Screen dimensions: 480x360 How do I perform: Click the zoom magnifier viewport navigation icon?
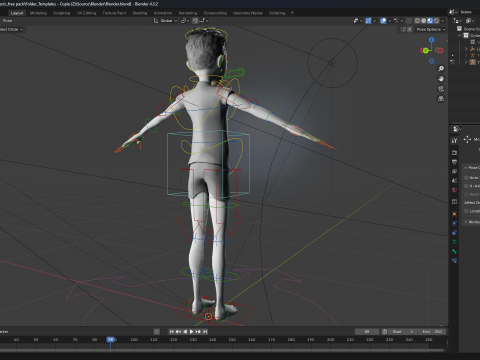pos(441,69)
